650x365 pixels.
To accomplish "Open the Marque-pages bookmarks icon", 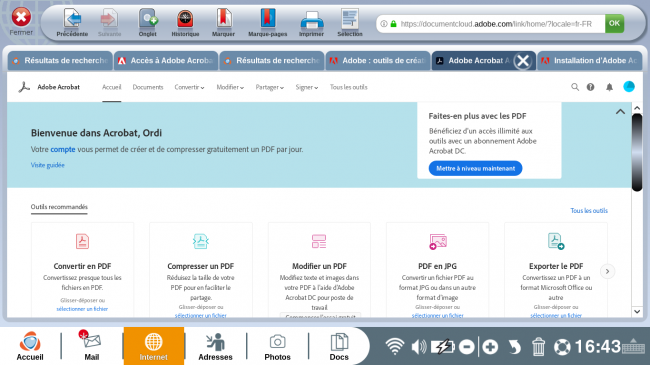I will tap(268, 19).
